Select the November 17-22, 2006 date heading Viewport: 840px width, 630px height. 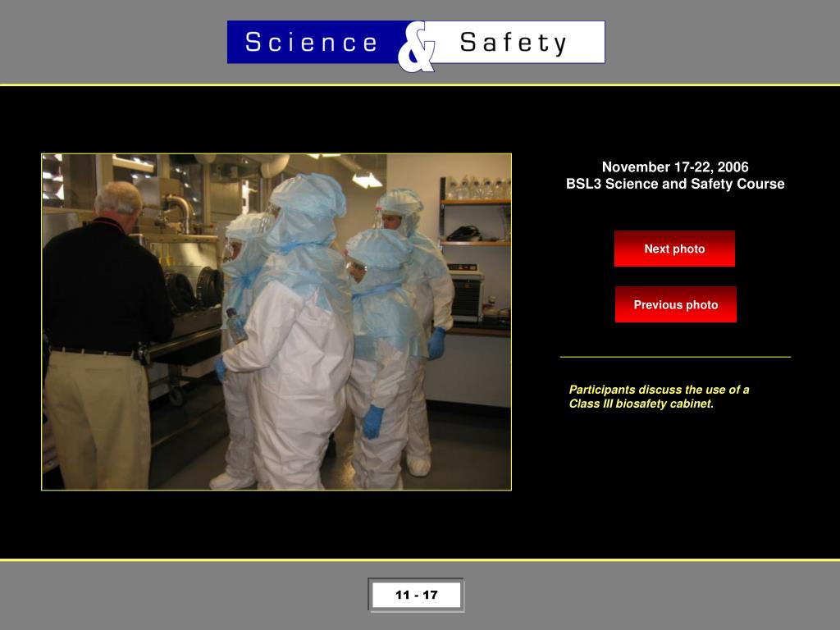675,167
